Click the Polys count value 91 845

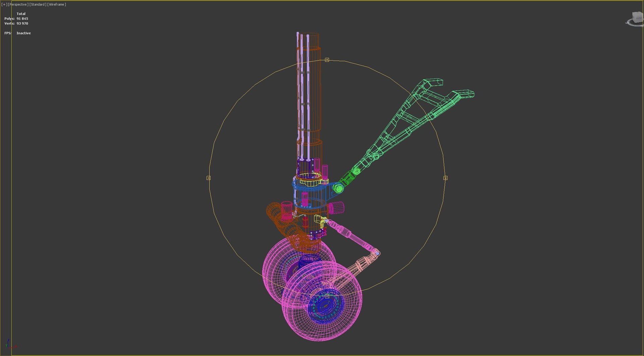coord(22,19)
